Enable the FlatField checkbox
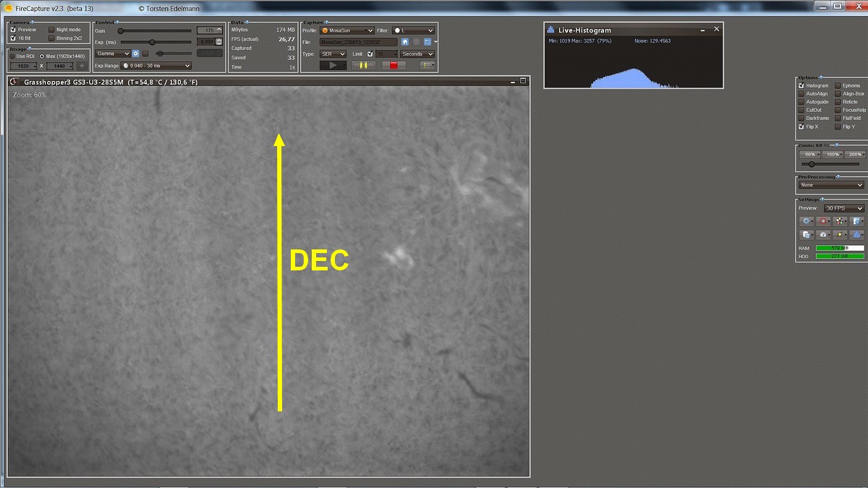 point(838,119)
